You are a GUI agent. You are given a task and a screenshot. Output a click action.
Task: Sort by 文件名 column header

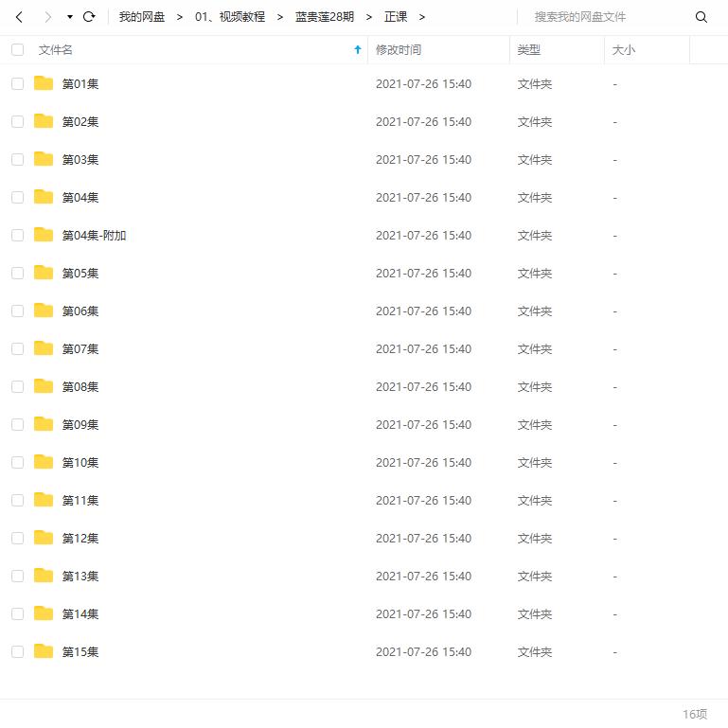point(55,49)
